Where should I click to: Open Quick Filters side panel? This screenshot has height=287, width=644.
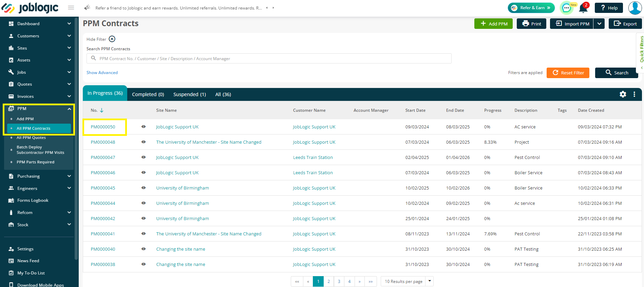coord(641,53)
